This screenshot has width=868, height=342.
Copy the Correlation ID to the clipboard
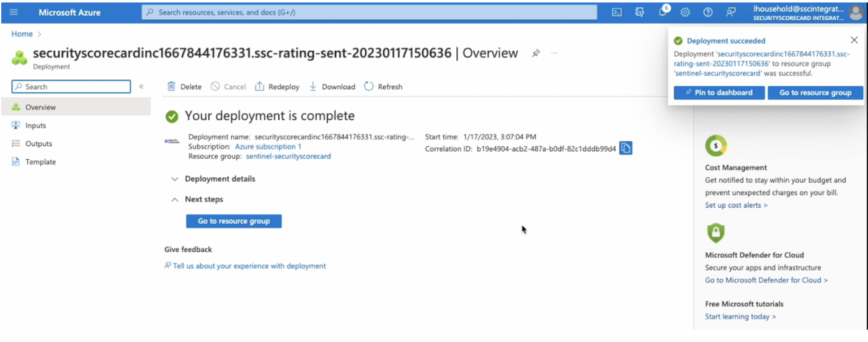626,148
